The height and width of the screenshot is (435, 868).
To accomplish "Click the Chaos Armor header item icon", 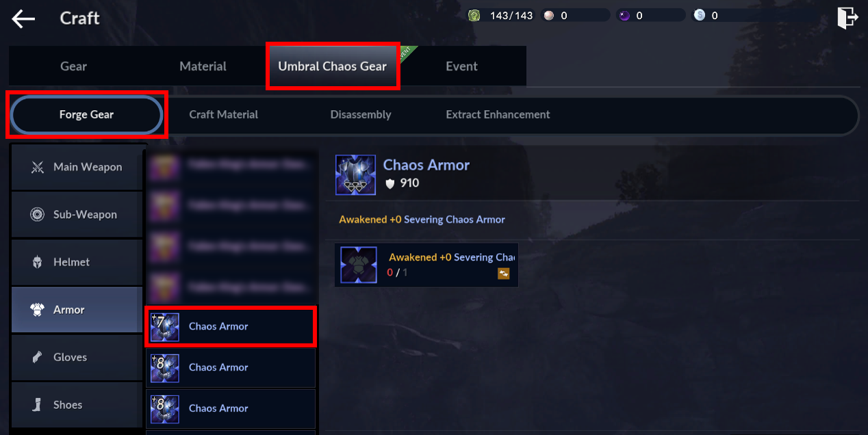I will 355,174.
